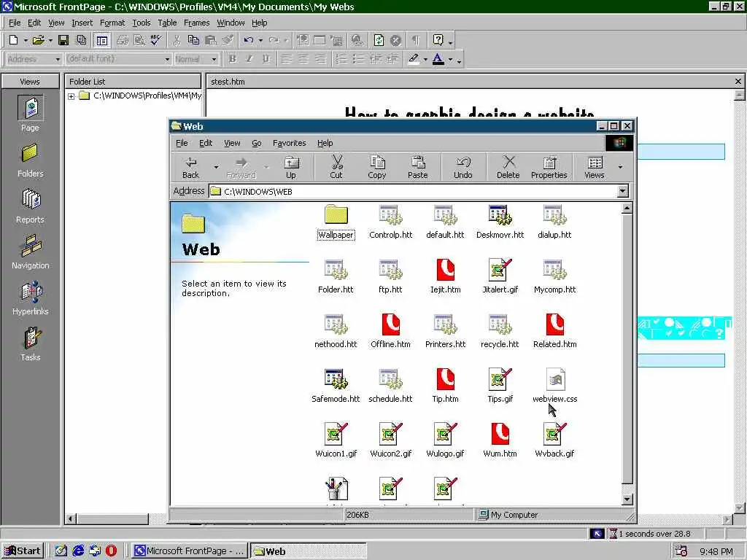747x560 pixels.
Task: Click the Views button in Web window toolbar
Action: pos(595,167)
